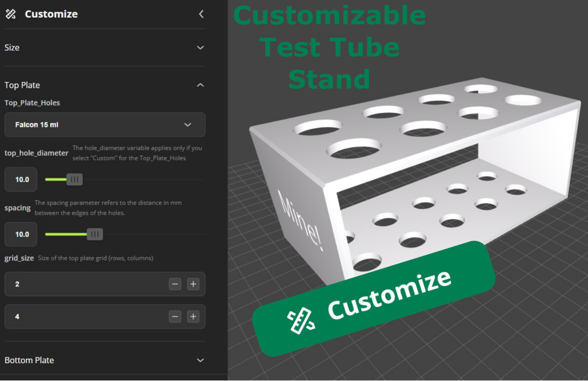588x381 pixels.
Task: Expand the Bottom Plate section
Action: pyautogui.click(x=105, y=360)
